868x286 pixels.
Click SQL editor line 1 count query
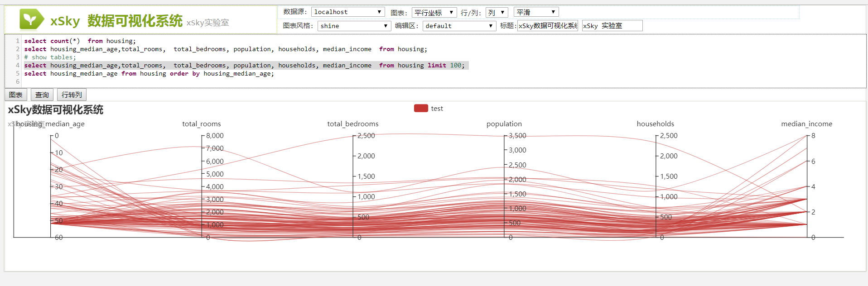coord(80,41)
